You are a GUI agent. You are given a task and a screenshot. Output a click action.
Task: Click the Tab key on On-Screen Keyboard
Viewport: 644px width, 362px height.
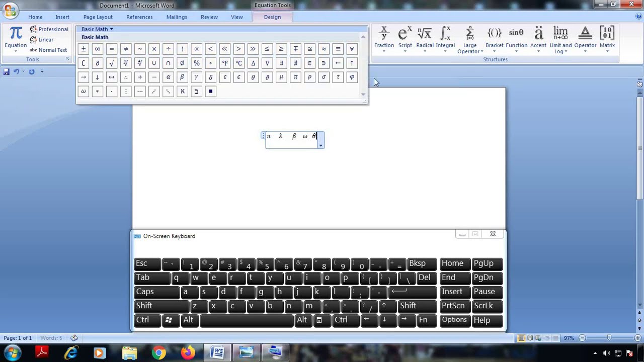152,278
